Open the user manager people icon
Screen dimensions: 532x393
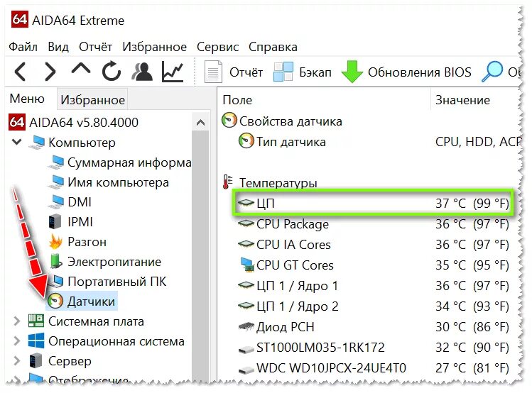click(142, 72)
